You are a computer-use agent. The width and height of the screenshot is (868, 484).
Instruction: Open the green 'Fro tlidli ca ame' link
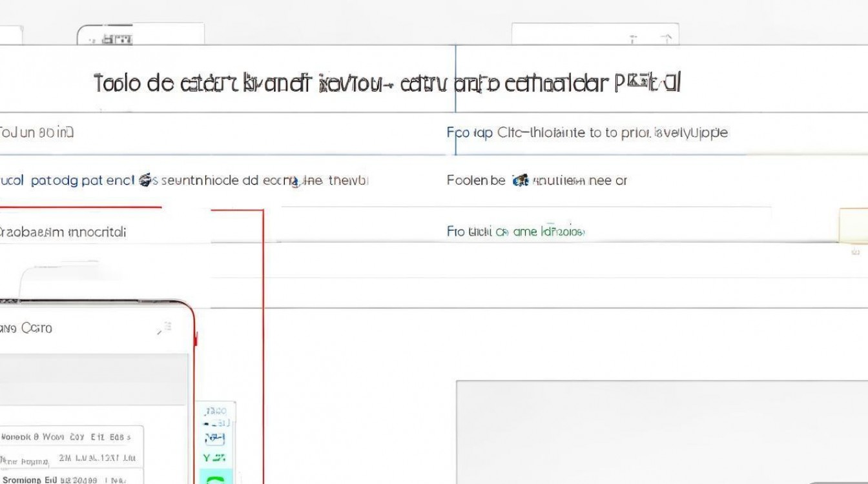click(x=515, y=231)
